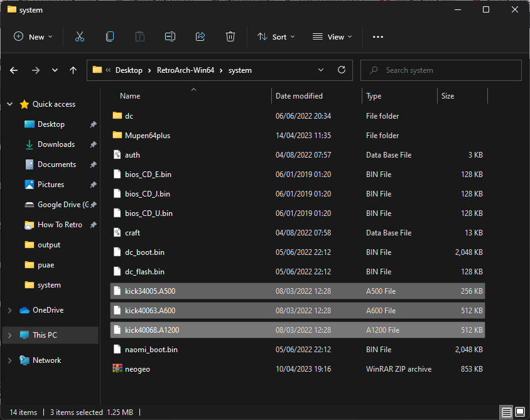Click RetroArch-Win64 in the breadcrumb

pyautogui.click(x=186, y=70)
